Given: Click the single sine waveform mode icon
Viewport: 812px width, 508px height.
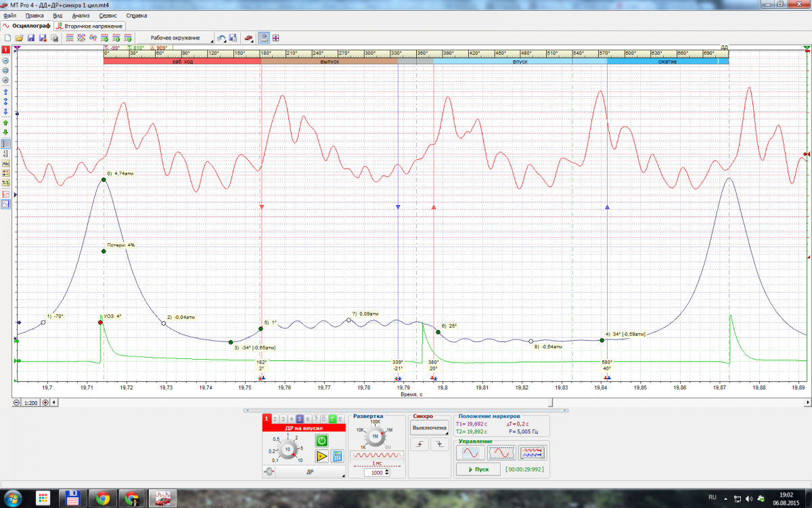Looking at the screenshot, I should click(x=471, y=452).
